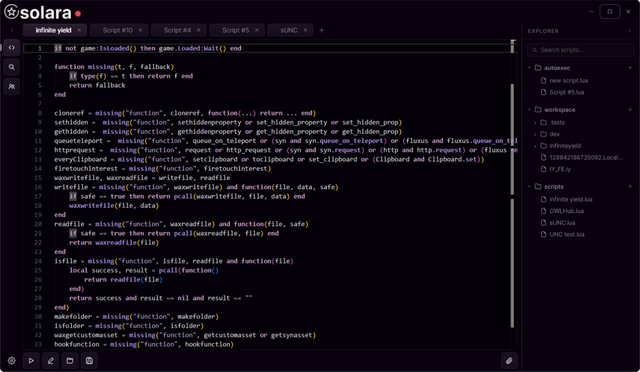Switch to the Script #4 tab
The image size is (640, 372).
click(177, 30)
